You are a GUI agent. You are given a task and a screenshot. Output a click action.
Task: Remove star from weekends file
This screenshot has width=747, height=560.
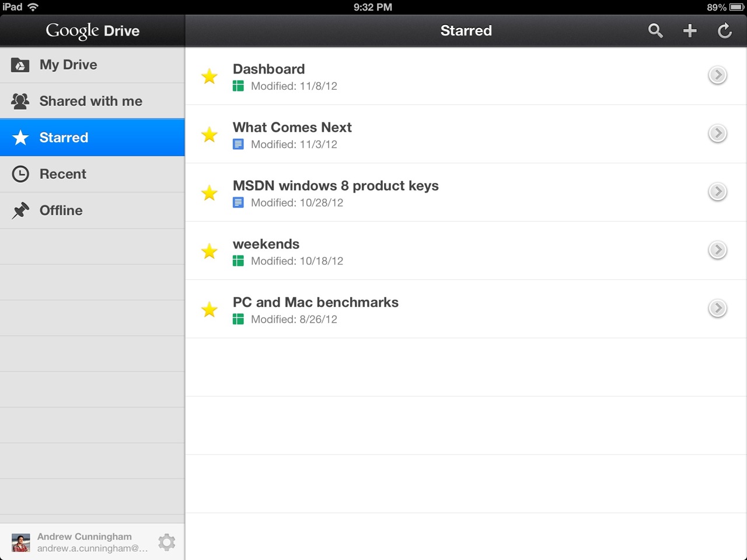coord(210,251)
